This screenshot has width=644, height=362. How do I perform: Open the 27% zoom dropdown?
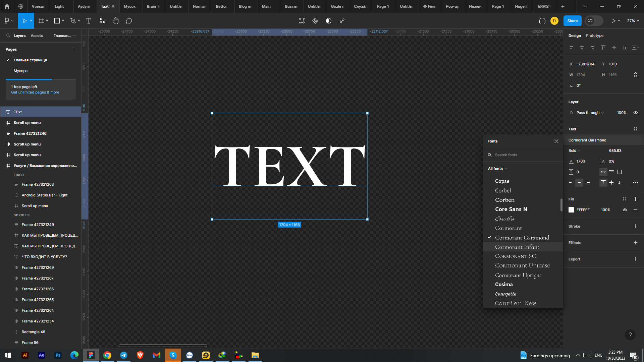[633, 21]
